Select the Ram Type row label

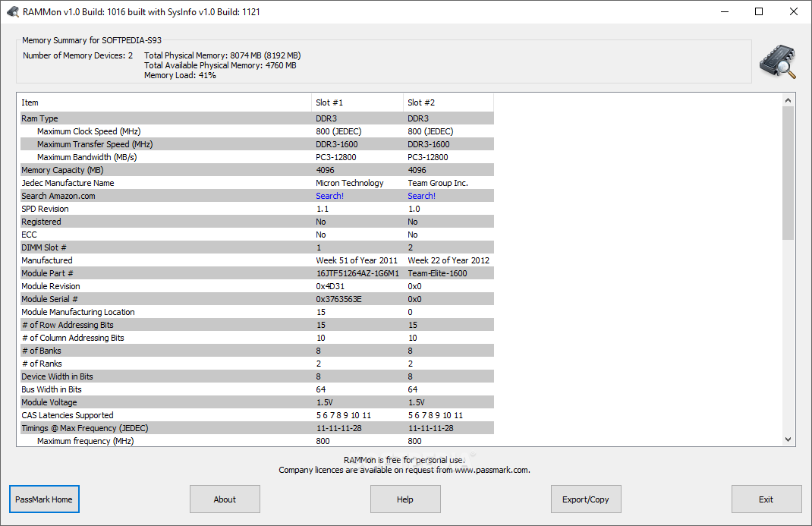click(39, 118)
